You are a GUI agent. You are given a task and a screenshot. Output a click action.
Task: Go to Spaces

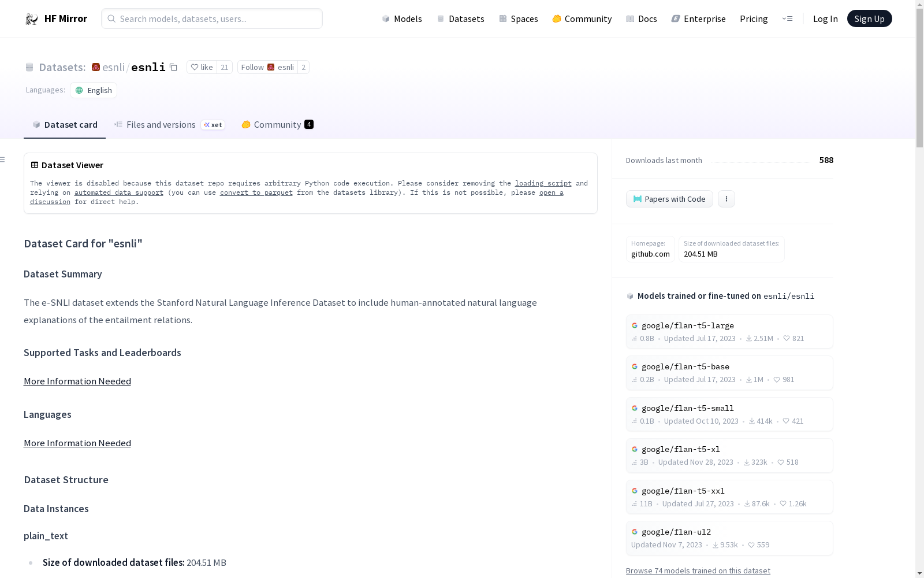tap(519, 18)
